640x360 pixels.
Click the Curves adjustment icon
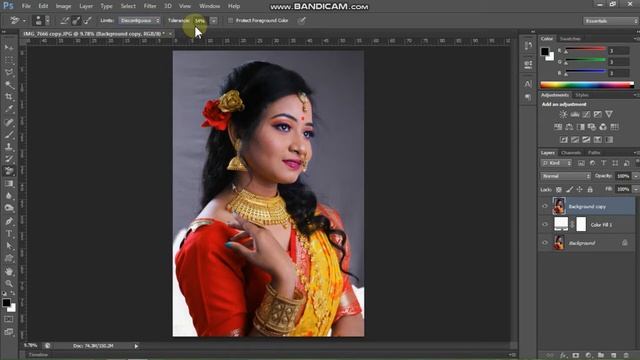click(x=586, y=114)
